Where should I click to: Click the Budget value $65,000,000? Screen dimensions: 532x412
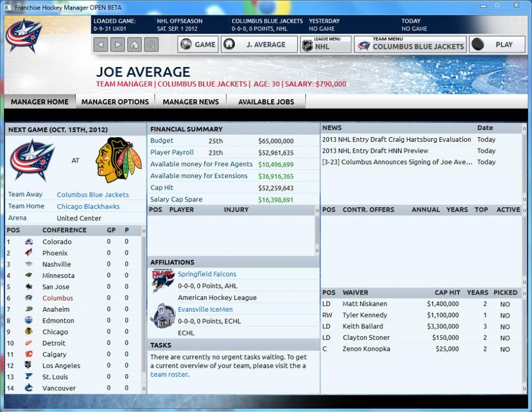point(276,141)
